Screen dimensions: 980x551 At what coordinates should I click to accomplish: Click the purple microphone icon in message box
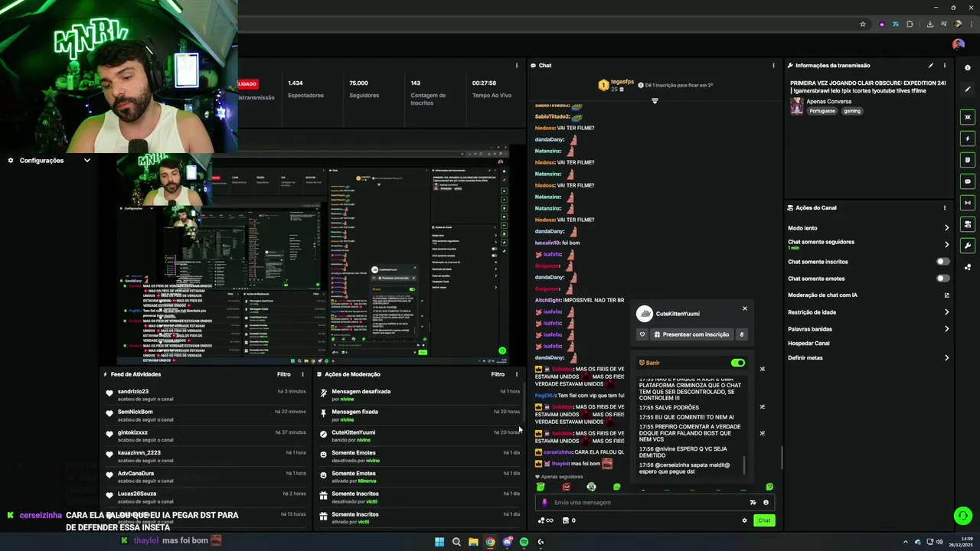(544, 503)
